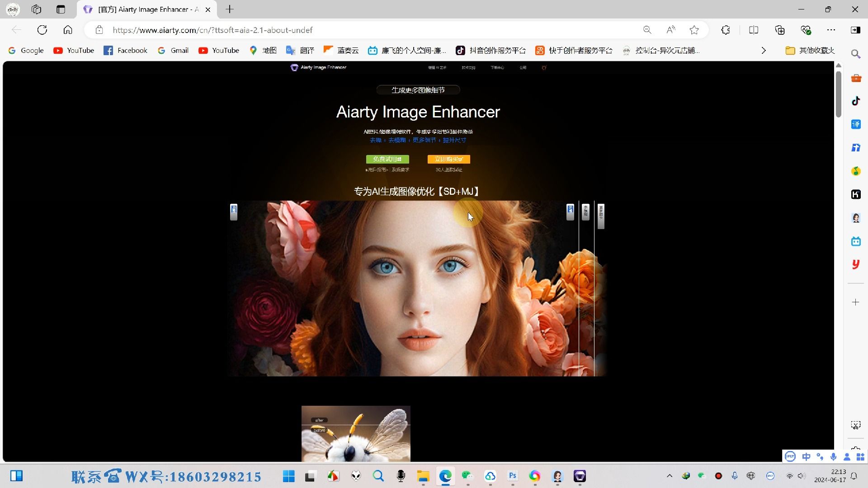Click sidebar Search icon
Viewport: 868px width, 488px height.
coord(856,54)
